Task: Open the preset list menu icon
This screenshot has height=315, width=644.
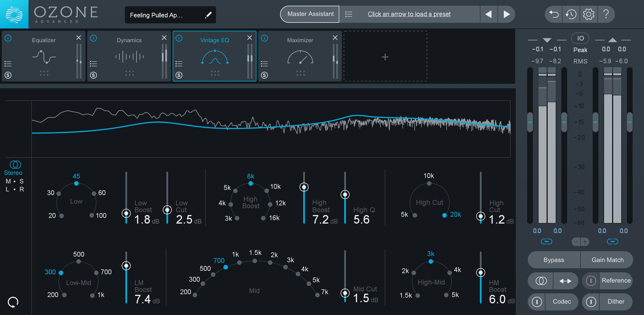Action: pos(349,14)
